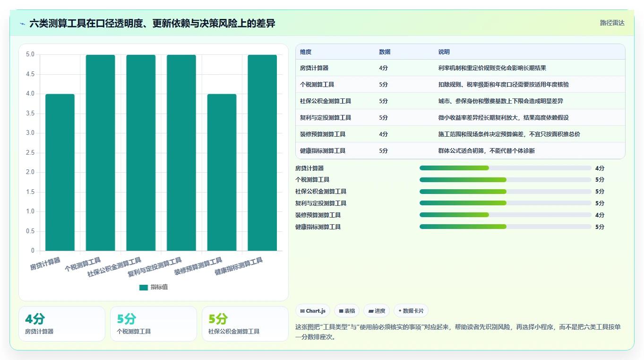
Task: Select the Chart.js chip
Action: [313, 311]
